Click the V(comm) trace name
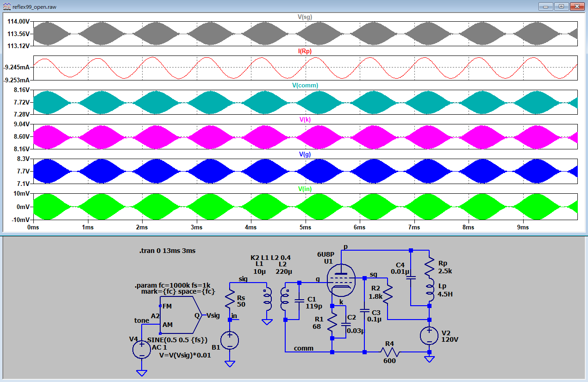The image size is (588, 382). point(305,86)
